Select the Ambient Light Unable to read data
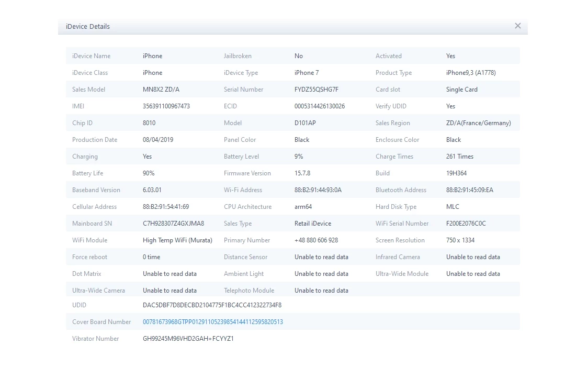The image size is (588, 390). coord(321,274)
